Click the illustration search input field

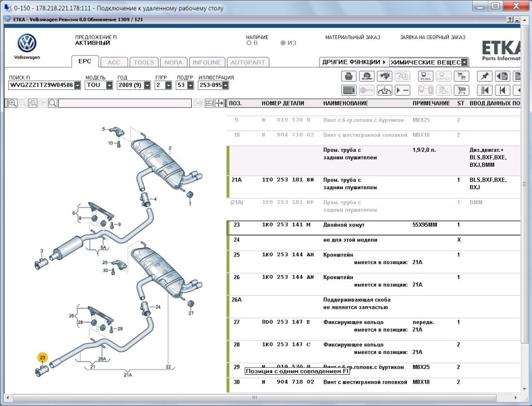125,103
